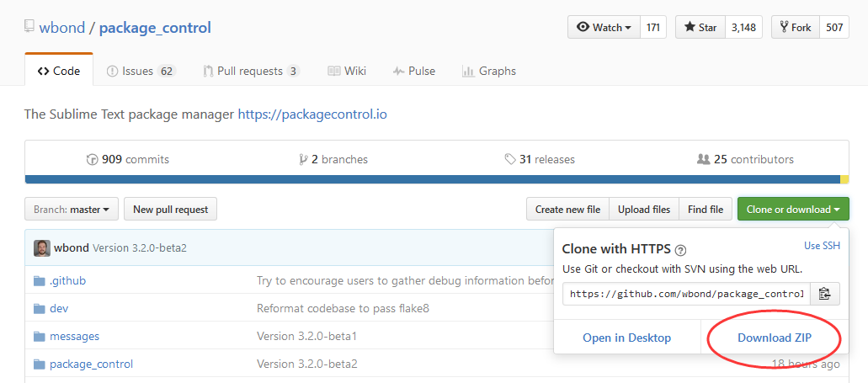Open the Pulse tab
Image resolution: width=868 pixels, height=383 pixels.
tap(414, 71)
